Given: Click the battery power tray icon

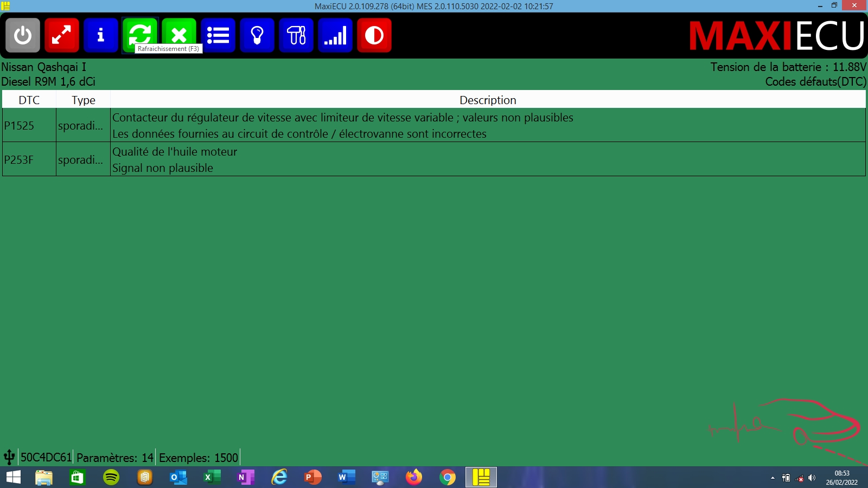Looking at the screenshot, I should (786, 478).
